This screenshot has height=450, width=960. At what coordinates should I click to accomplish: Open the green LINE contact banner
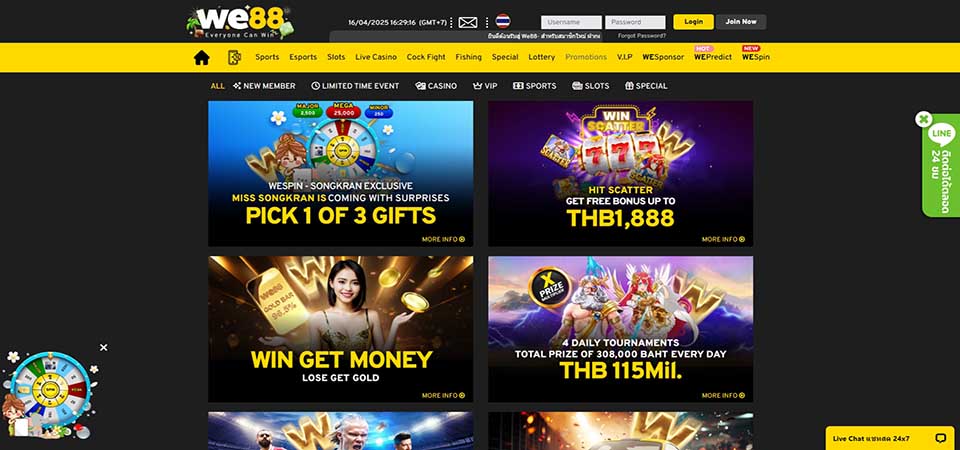pyautogui.click(x=942, y=167)
